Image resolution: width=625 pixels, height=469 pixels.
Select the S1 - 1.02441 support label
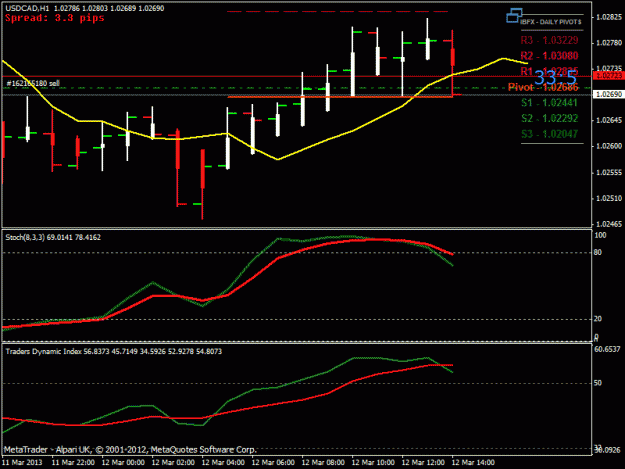pyautogui.click(x=549, y=103)
